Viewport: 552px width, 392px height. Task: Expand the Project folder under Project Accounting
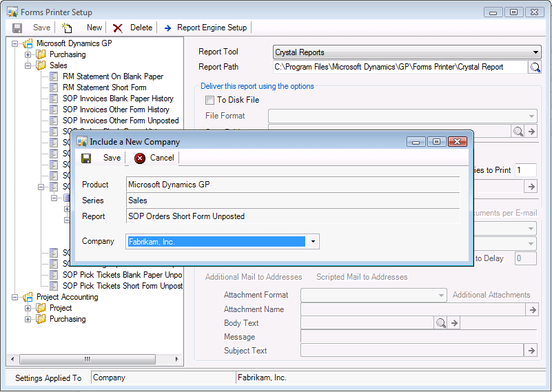(28, 308)
